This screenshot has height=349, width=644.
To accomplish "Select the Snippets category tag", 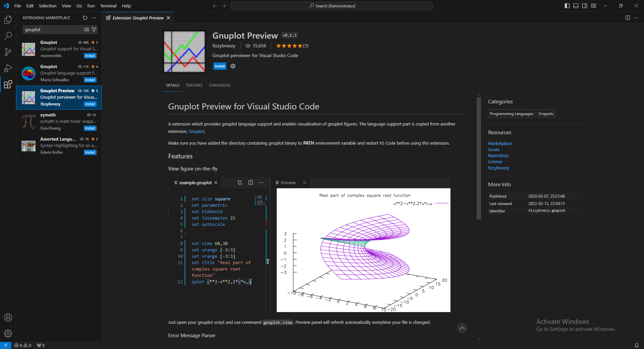I will coord(546,114).
